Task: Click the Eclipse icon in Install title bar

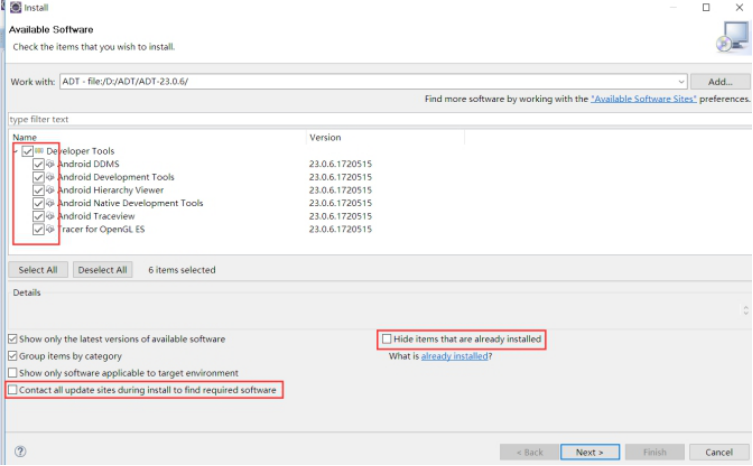Action: 15,7
